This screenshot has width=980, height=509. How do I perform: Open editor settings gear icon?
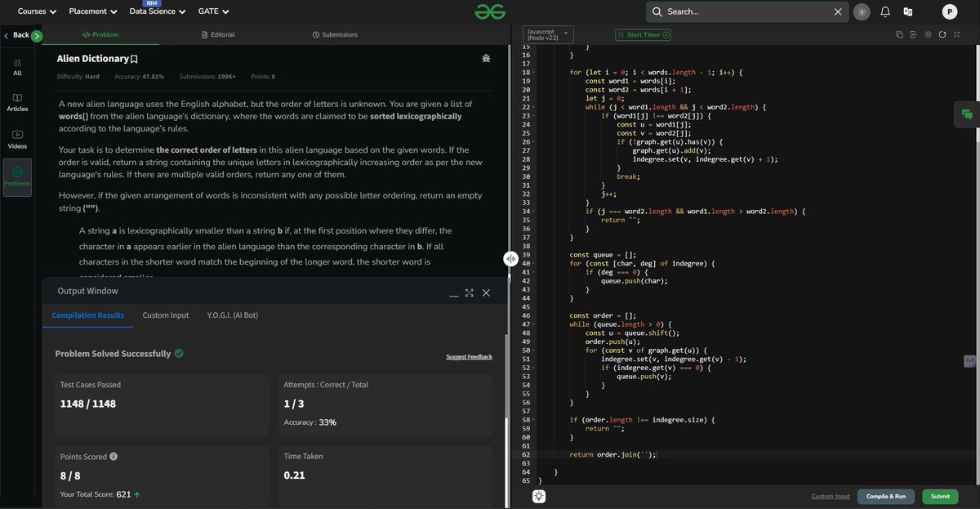928,35
